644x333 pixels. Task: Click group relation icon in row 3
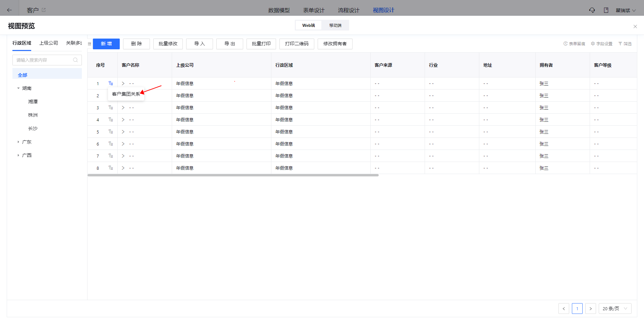point(111,107)
